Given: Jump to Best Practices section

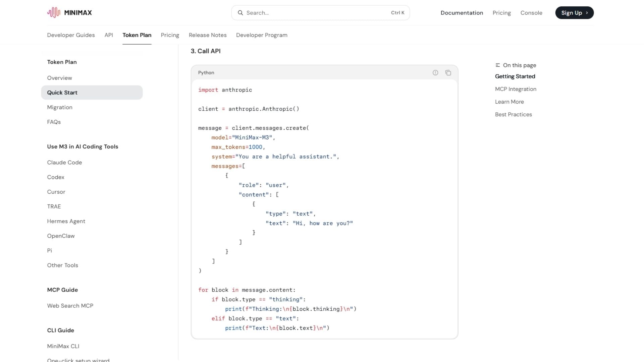Looking at the screenshot, I should click(513, 115).
